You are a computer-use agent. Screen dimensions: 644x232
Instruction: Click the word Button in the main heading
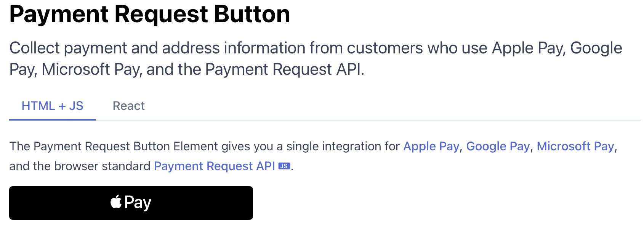(252, 14)
